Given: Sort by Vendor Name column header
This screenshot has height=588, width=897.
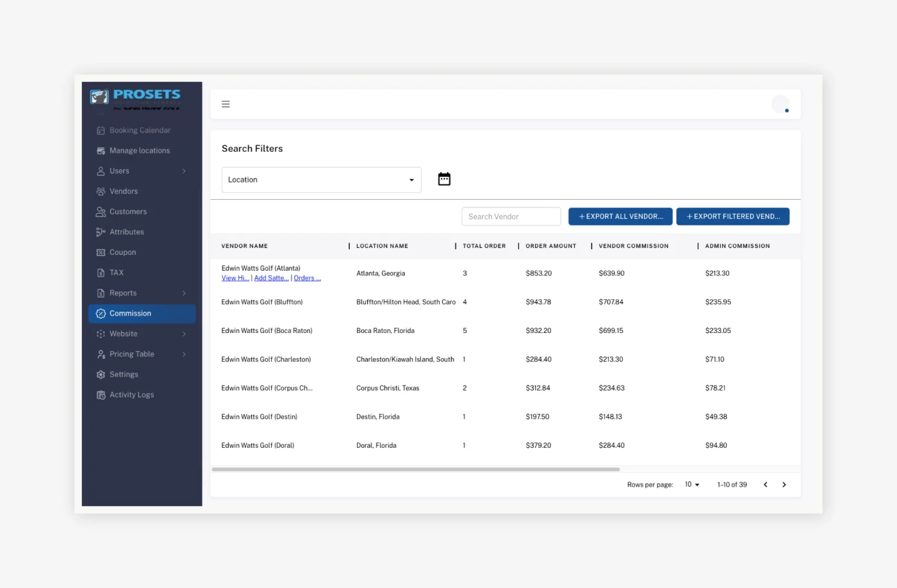Looking at the screenshot, I should [x=245, y=246].
